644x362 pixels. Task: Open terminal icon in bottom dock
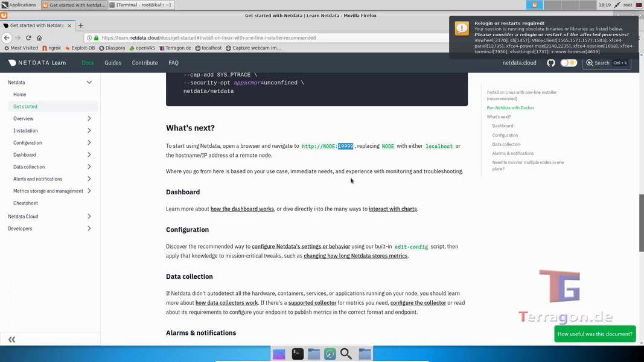coord(298,354)
